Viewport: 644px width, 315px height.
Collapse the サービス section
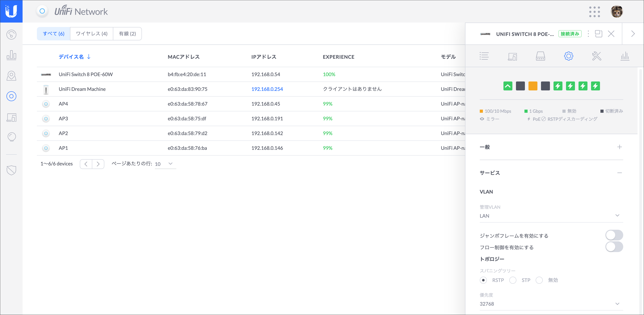click(619, 173)
